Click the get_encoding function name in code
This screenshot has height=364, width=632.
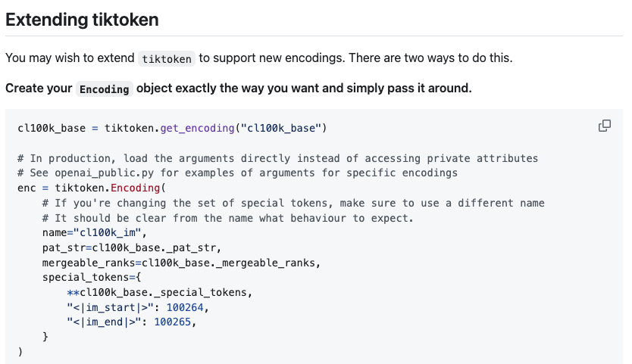[x=198, y=128]
